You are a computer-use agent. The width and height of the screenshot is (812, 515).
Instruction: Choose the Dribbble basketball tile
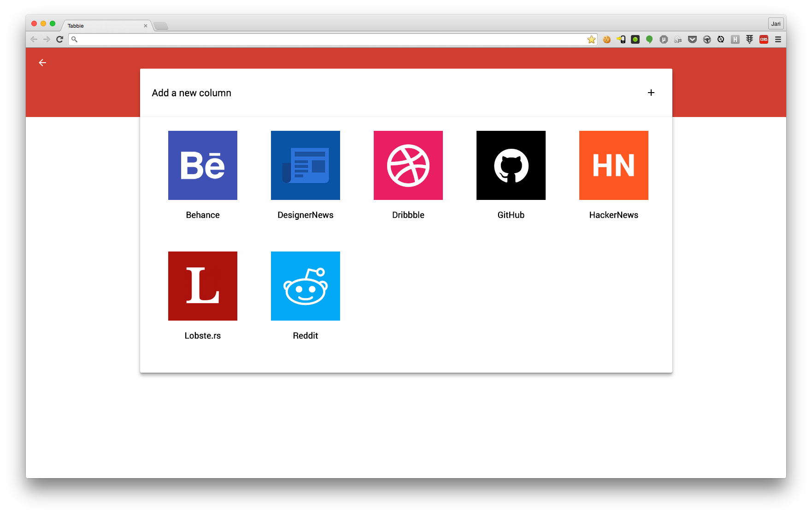408,165
